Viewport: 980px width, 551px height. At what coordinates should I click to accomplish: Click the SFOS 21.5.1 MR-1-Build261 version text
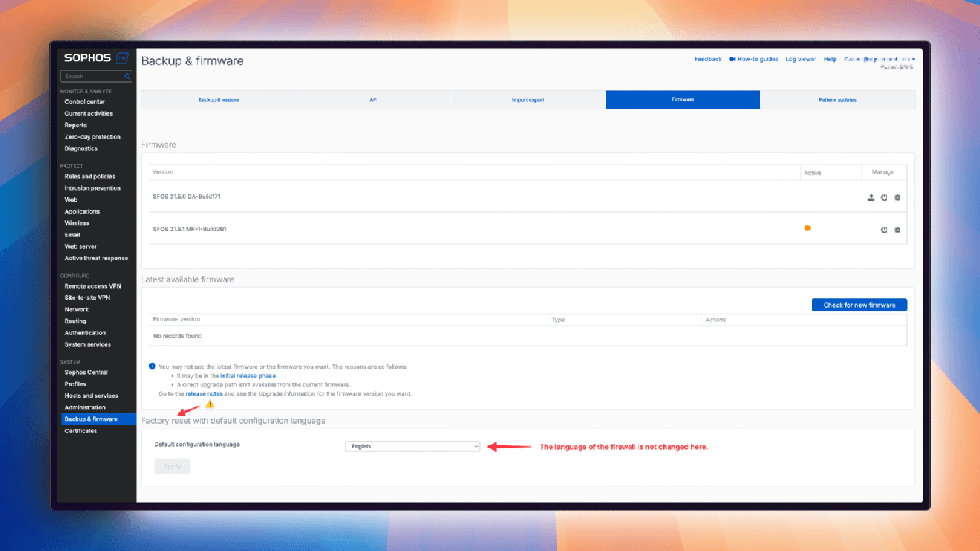click(189, 229)
